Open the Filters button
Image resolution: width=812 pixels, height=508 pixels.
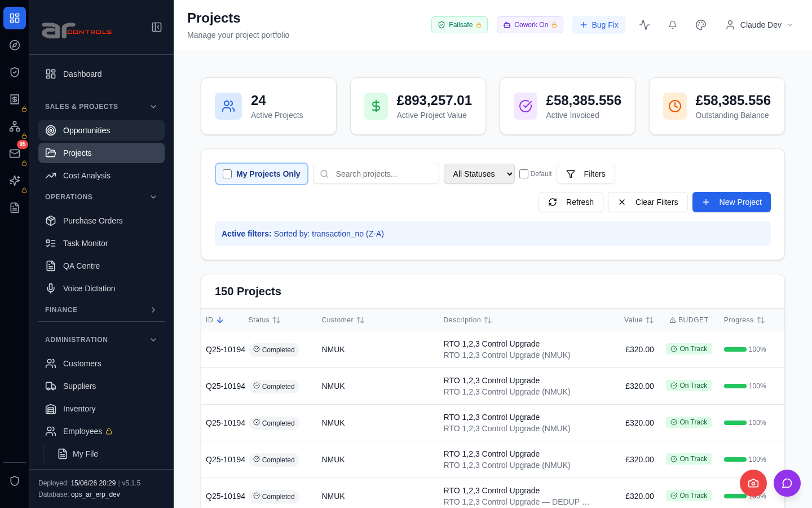point(586,174)
